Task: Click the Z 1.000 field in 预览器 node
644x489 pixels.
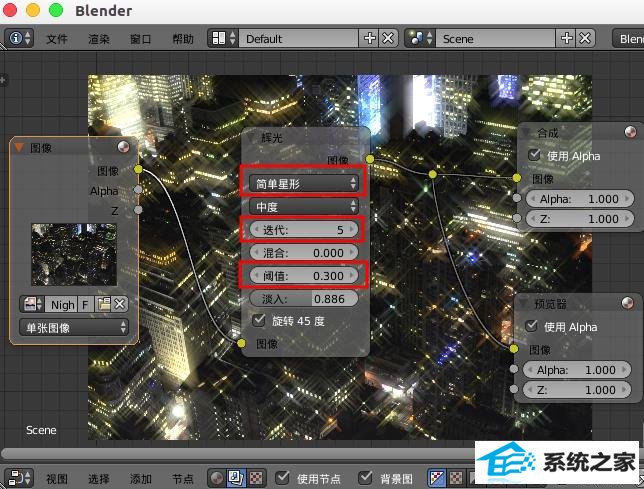Action: (x=577, y=390)
